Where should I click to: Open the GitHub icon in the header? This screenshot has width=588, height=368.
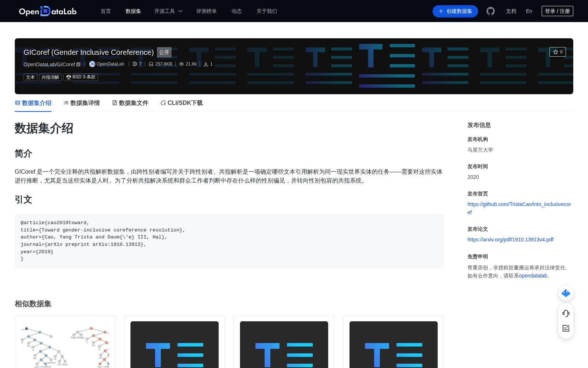click(491, 11)
